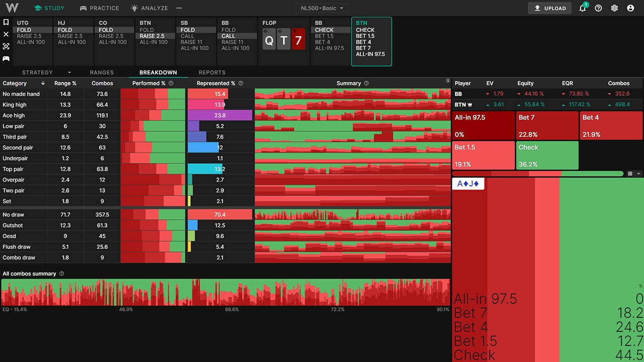Click the Seven flop card
The width and height of the screenshot is (644, 362).
298,39
